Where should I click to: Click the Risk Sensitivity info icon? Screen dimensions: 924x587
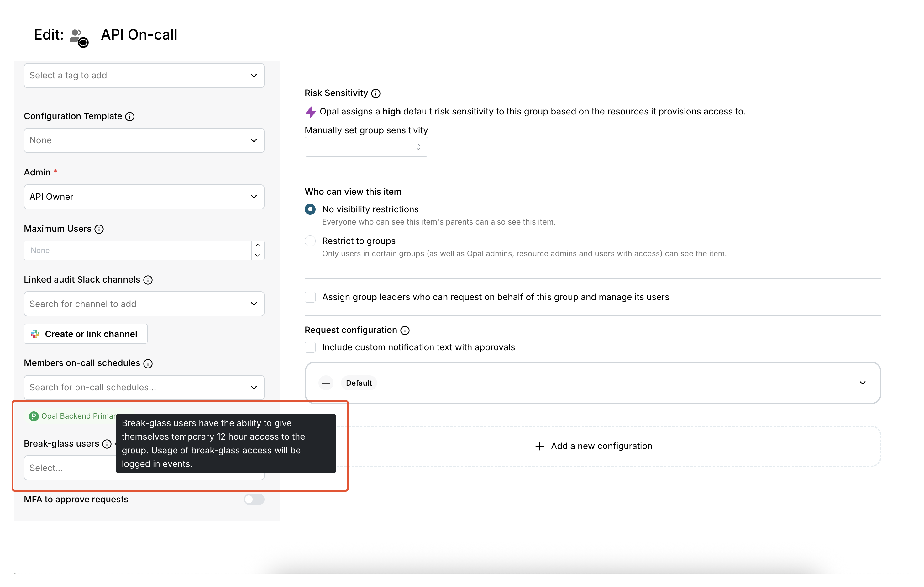coord(376,93)
